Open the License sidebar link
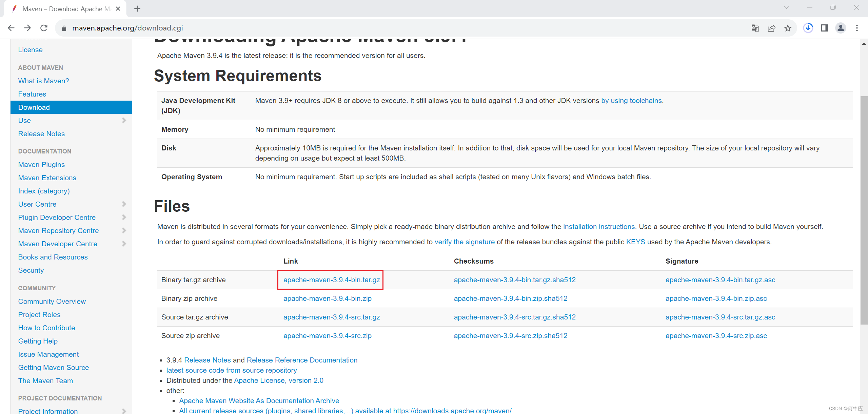Screen dimensions: 868x414 (31, 50)
